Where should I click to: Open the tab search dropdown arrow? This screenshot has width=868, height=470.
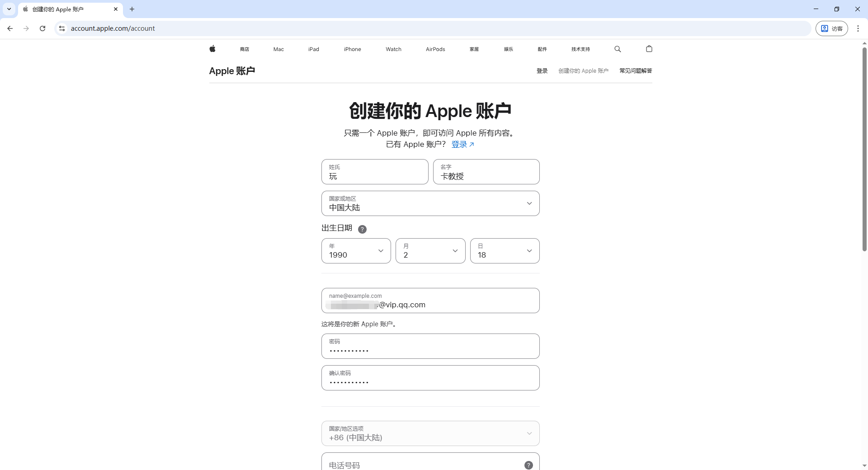pos(9,9)
